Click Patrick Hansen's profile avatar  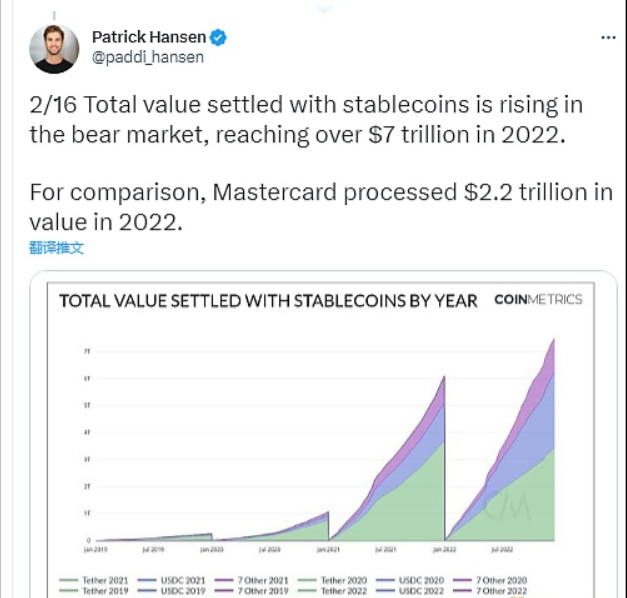pyautogui.click(x=54, y=48)
